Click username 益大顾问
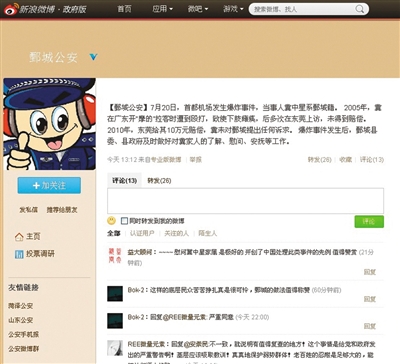Viewport: 400px width, 364px height. tap(140, 252)
